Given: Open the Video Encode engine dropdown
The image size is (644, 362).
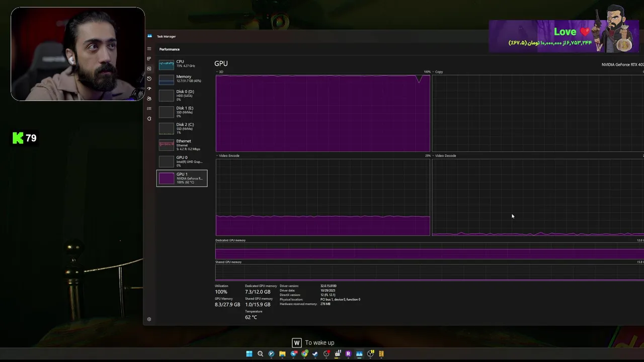Looking at the screenshot, I should pyautogui.click(x=228, y=156).
